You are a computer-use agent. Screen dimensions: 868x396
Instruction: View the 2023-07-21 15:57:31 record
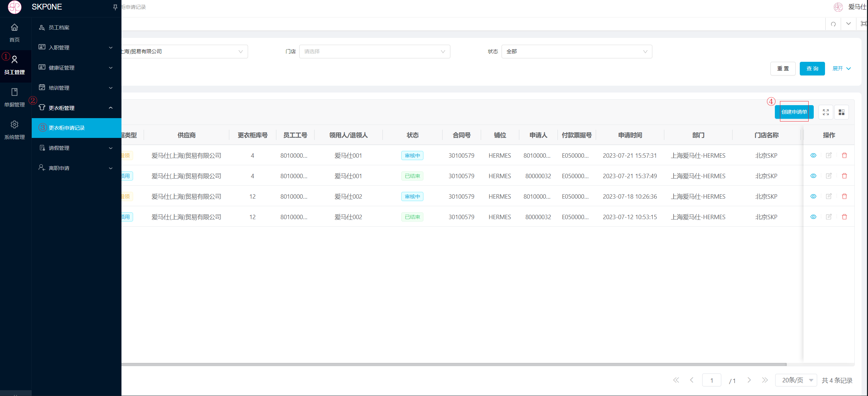coord(813,155)
